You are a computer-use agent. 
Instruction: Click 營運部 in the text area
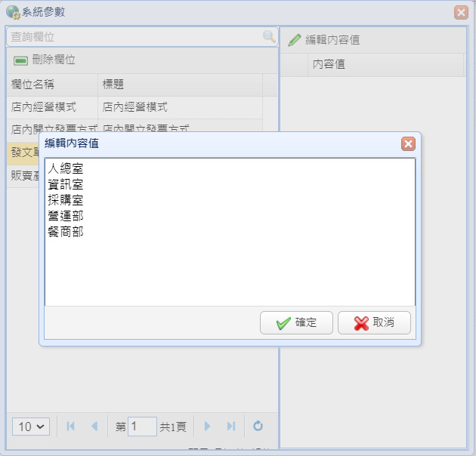(x=66, y=216)
